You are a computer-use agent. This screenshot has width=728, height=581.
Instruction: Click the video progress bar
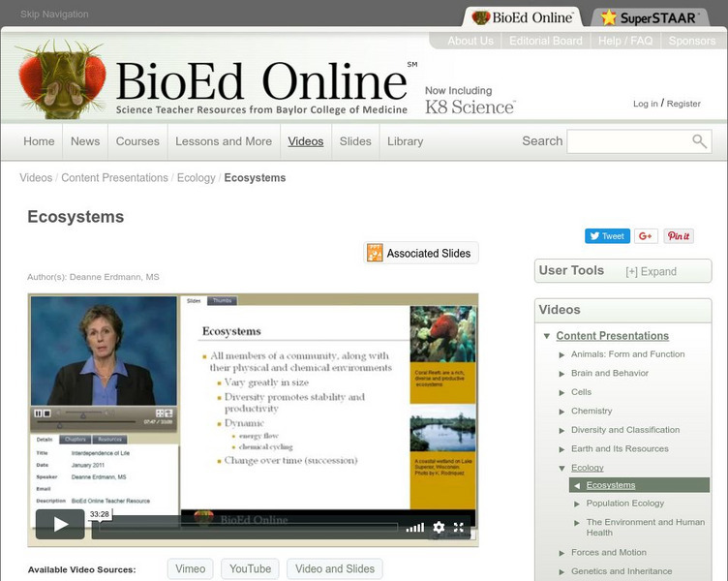tap(249, 527)
